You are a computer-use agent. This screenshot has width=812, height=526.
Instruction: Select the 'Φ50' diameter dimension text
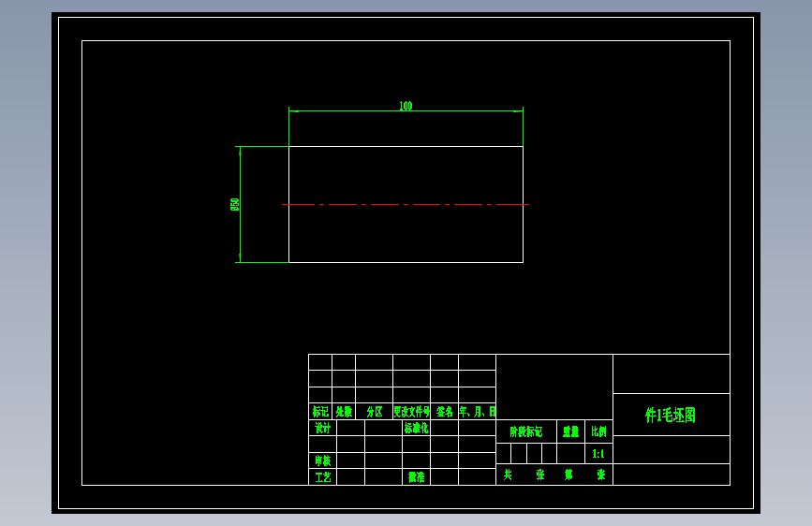234,204
